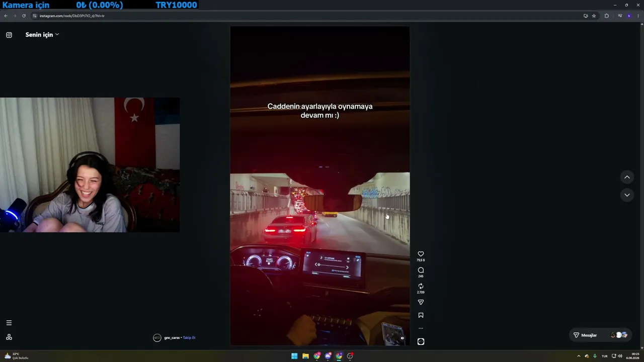
Task: Install the app via address bar icon
Action: pyautogui.click(x=586, y=16)
